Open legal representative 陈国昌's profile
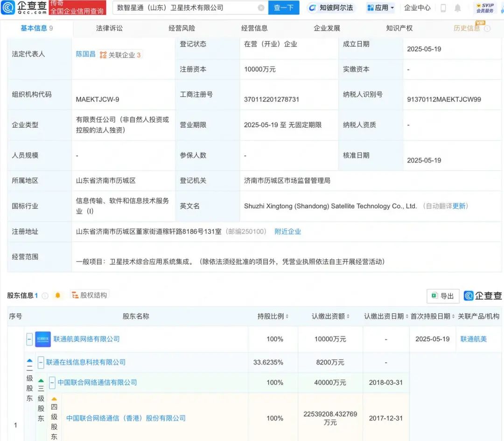The height and width of the screenshot is (441, 504). 85,54
